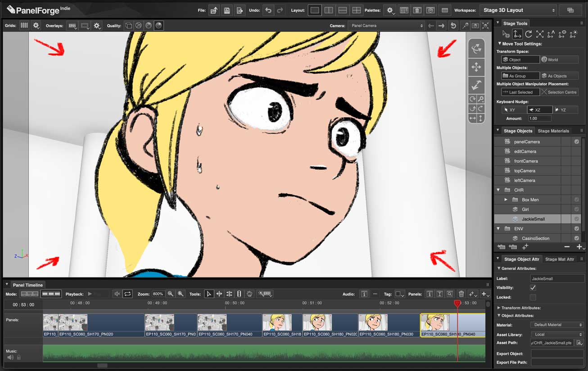This screenshot has height=371, width=588.
Task: Select the four-pane quad layout
Action: [x=356, y=10]
